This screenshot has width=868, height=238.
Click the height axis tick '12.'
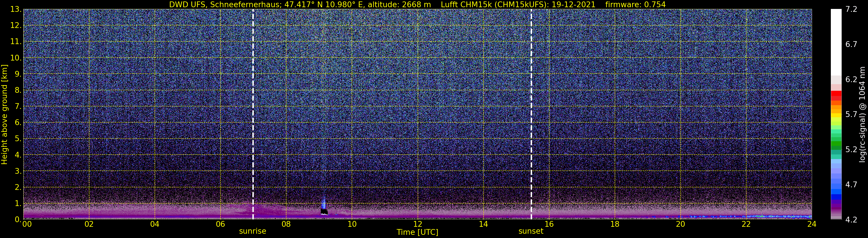[x=16, y=26]
